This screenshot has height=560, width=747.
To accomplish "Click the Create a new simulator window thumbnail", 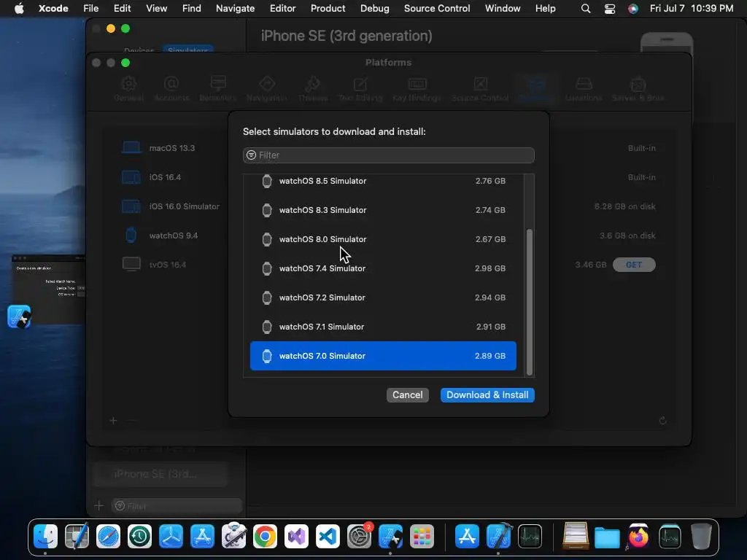I will click(49, 290).
